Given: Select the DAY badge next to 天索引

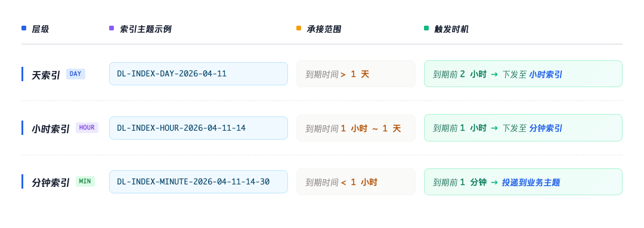Looking at the screenshot, I should 76,74.
